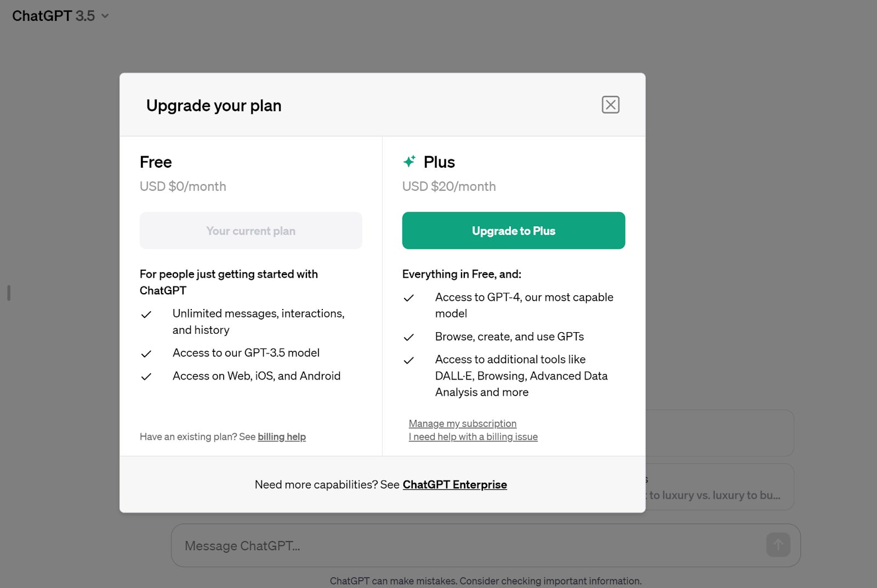Click I need help with a billing issue
Image resolution: width=877 pixels, height=588 pixels.
[x=473, y=437]
